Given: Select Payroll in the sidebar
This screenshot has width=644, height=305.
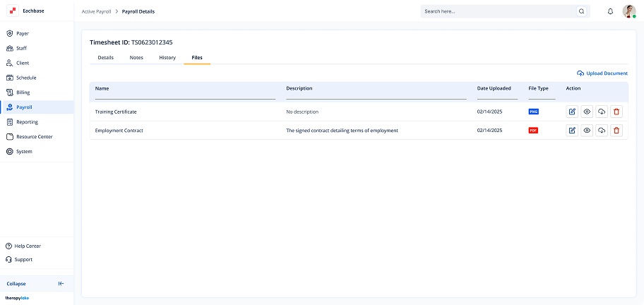Looking at the screenshot, I should click(x=37, y=107).
